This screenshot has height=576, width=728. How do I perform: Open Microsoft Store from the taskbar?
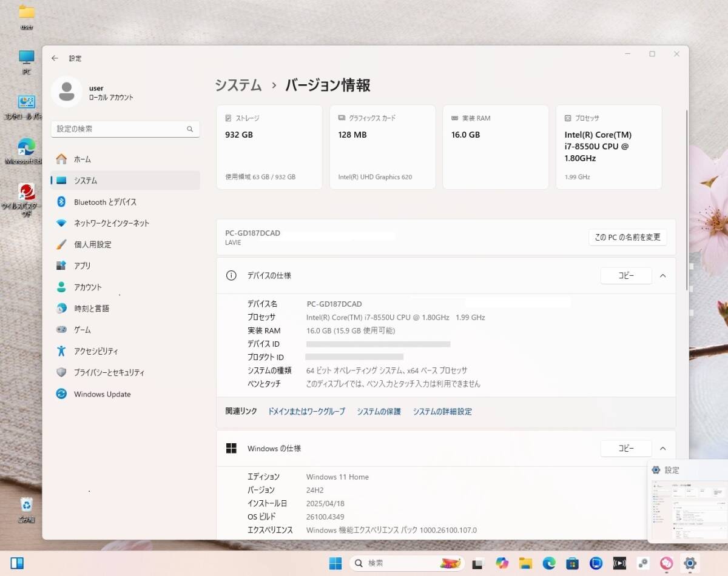(572, 563)
